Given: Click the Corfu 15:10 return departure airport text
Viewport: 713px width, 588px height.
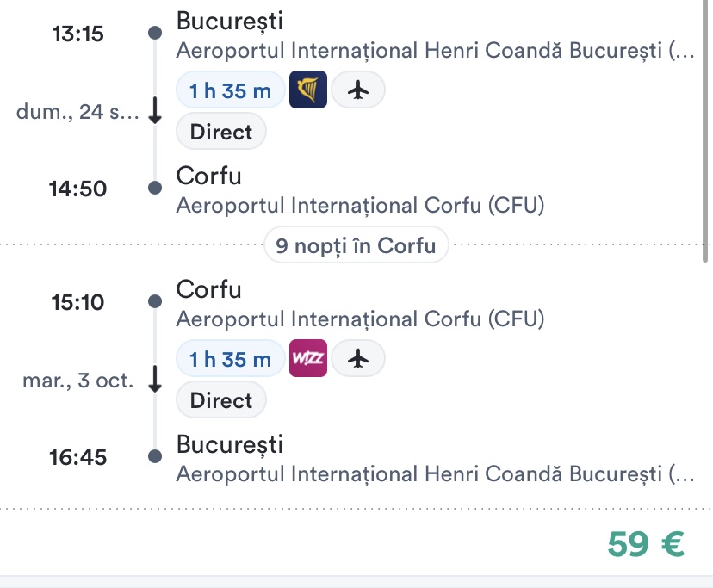Looking at the screenshot, I should click(x=360, y=319).
